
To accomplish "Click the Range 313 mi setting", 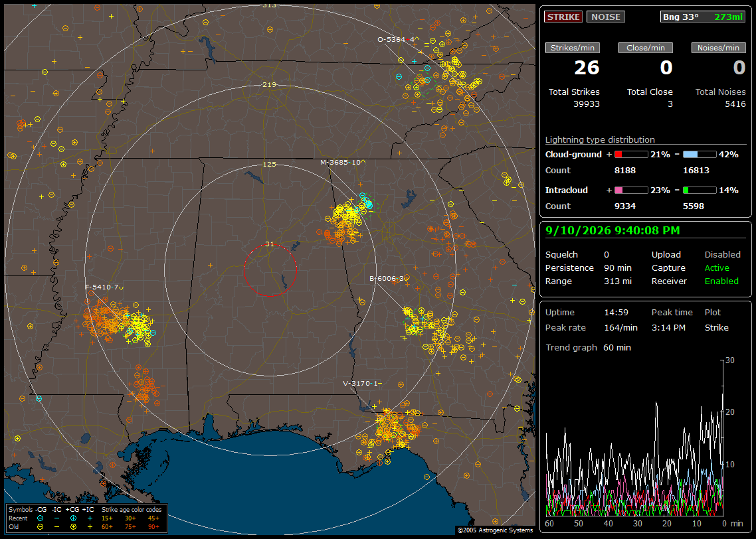I will point(588,281).
